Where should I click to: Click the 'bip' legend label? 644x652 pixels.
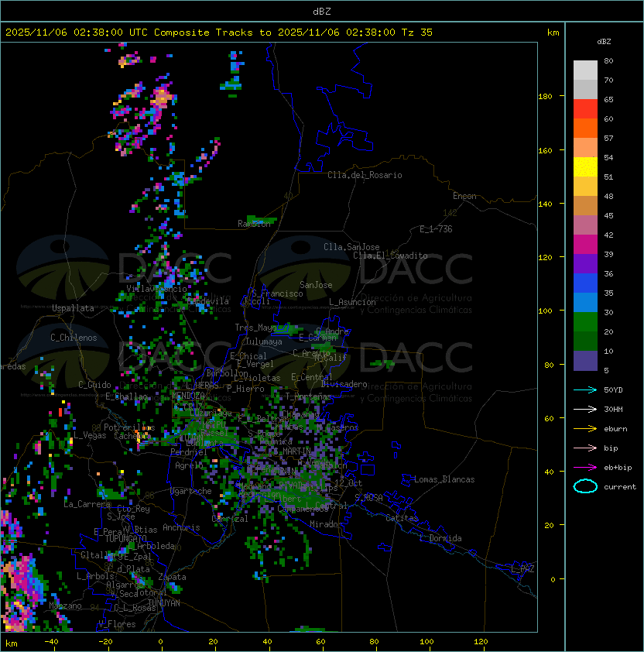coord(611,448)
